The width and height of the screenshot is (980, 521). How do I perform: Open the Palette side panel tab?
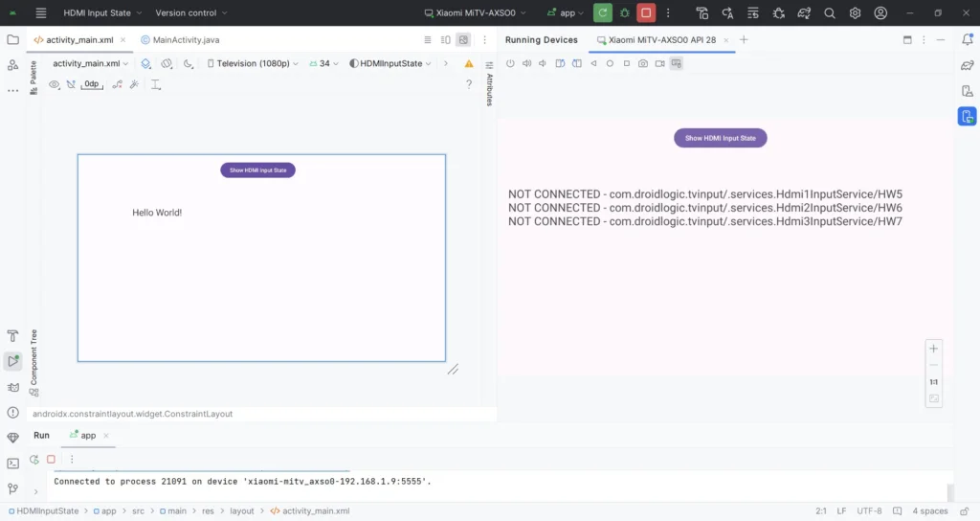tap(33, 78)
